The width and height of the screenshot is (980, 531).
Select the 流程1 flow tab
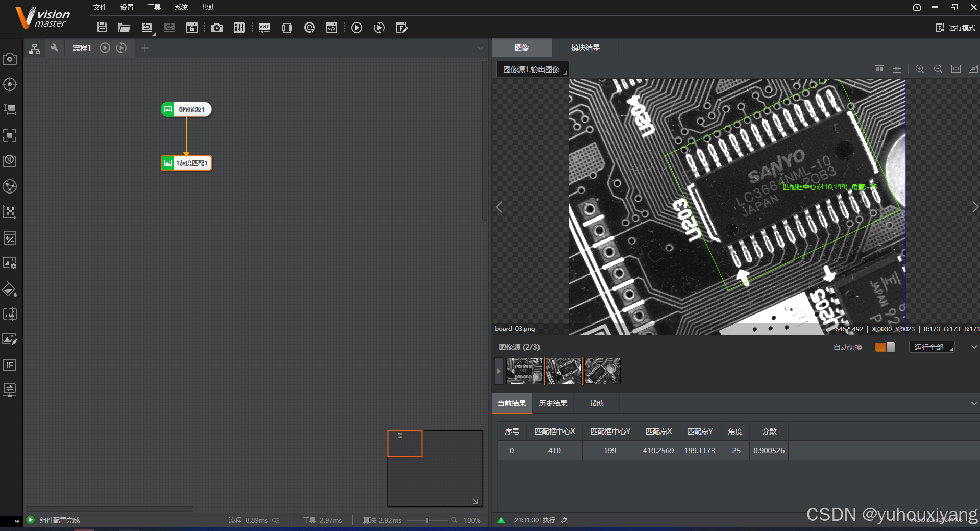[82, 48]
